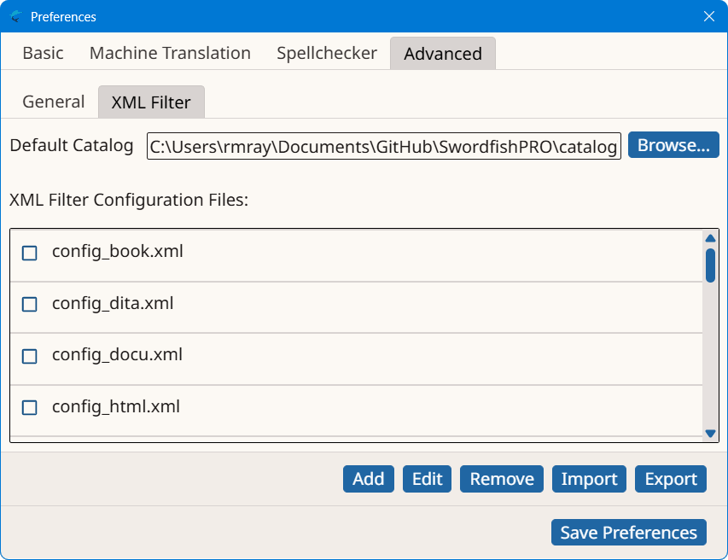Switch to the Basic tab
Image resolution: width=728 pixels, height=560 pixels.
tap(43, 54)
